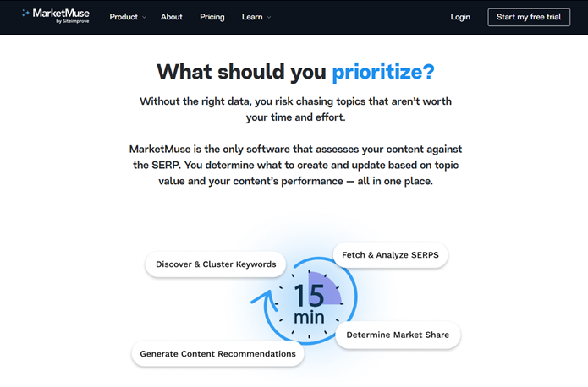This screenshot has width=588, height=387.
Task: Select Fetch & Analyze SERPS pill
Action: (390, 255)
